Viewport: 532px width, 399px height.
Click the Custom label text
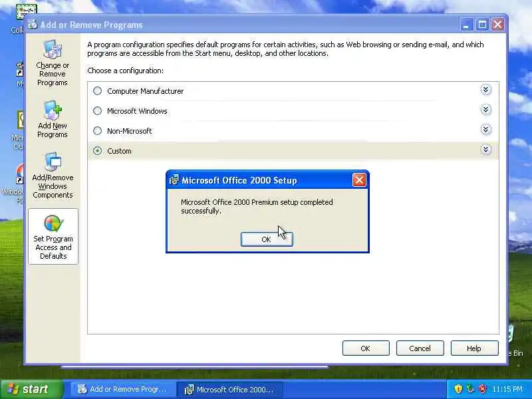point(119,151)
